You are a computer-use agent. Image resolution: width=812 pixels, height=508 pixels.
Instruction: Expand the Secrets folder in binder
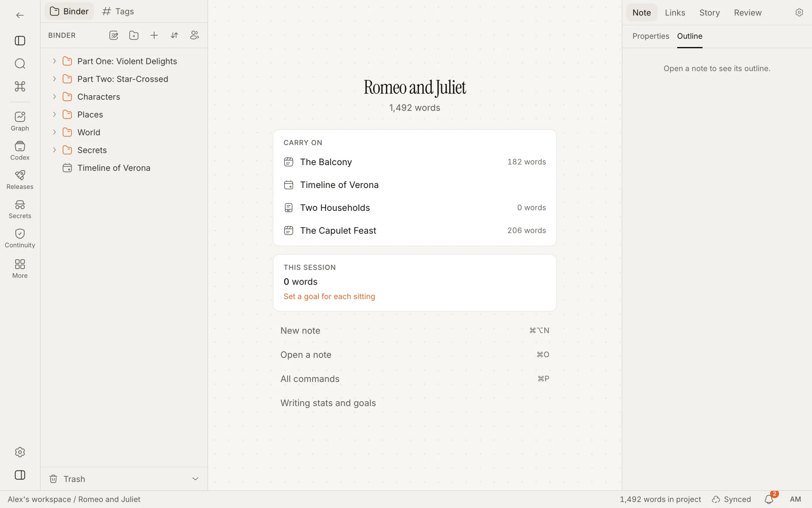click(54, 150)
